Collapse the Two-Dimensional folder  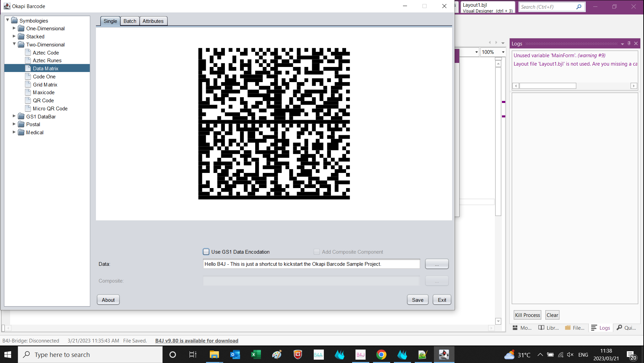pos(14,44)
